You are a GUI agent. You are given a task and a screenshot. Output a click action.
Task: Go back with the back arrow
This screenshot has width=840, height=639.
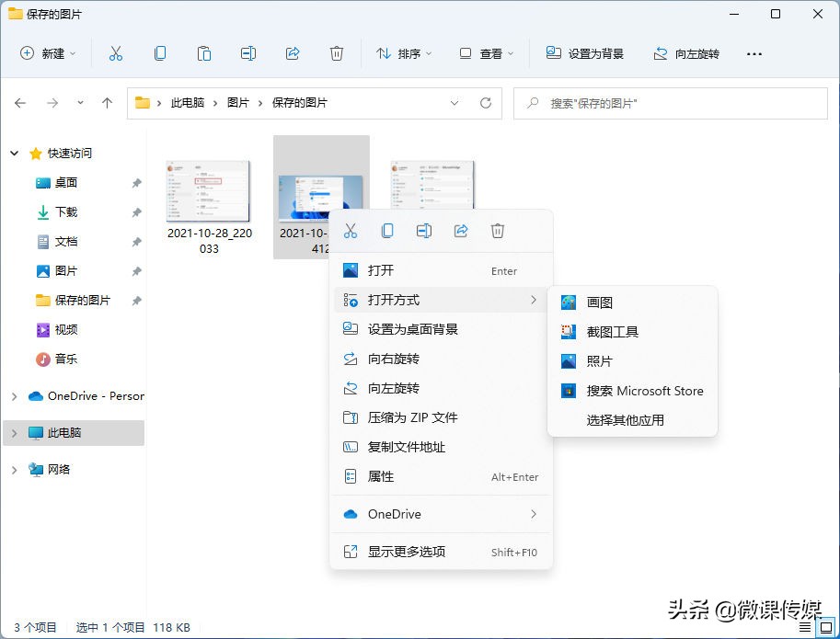click(20, 103)
